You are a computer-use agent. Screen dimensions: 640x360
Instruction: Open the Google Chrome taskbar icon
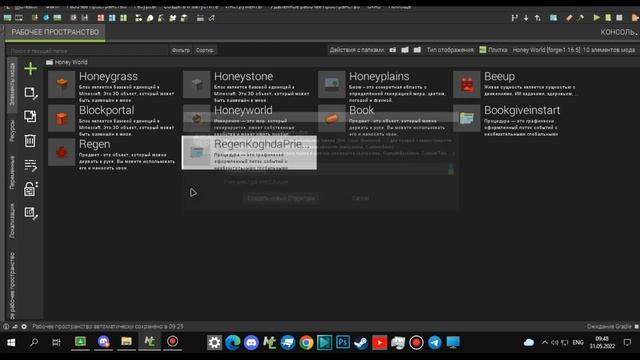[x=306, y=342]
